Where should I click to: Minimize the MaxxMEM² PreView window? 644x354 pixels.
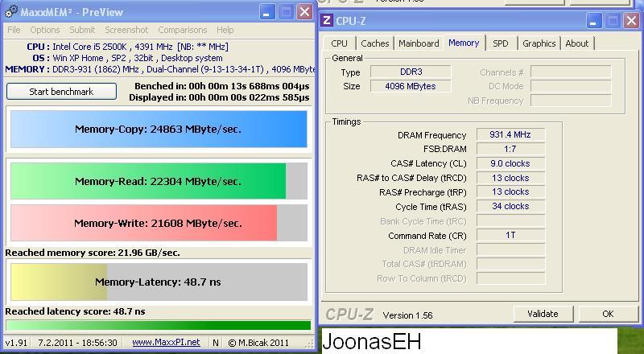coord(267,12)
